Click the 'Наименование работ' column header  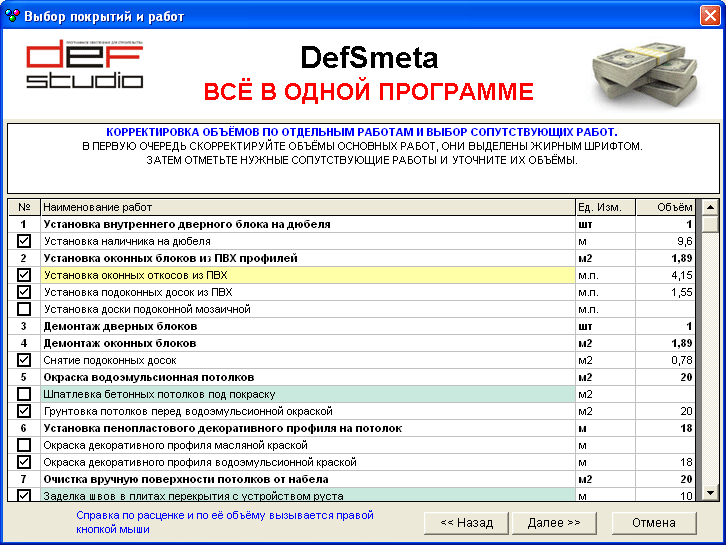tap(307, 207)
